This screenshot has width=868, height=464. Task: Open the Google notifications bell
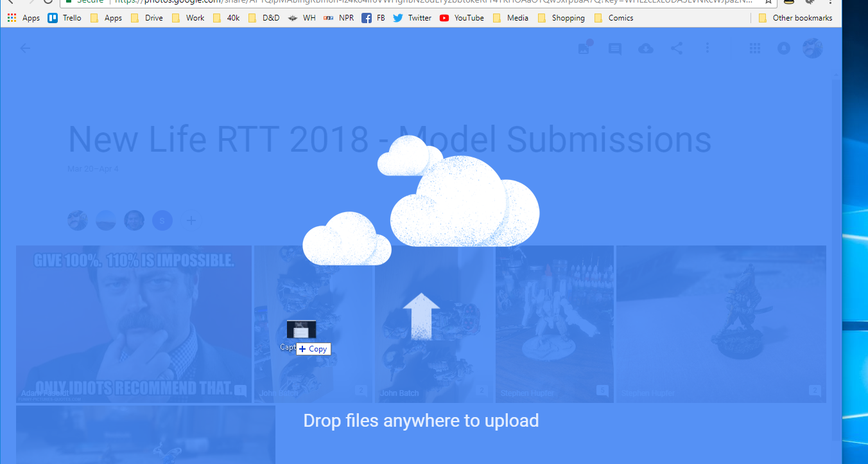point(783,48)
